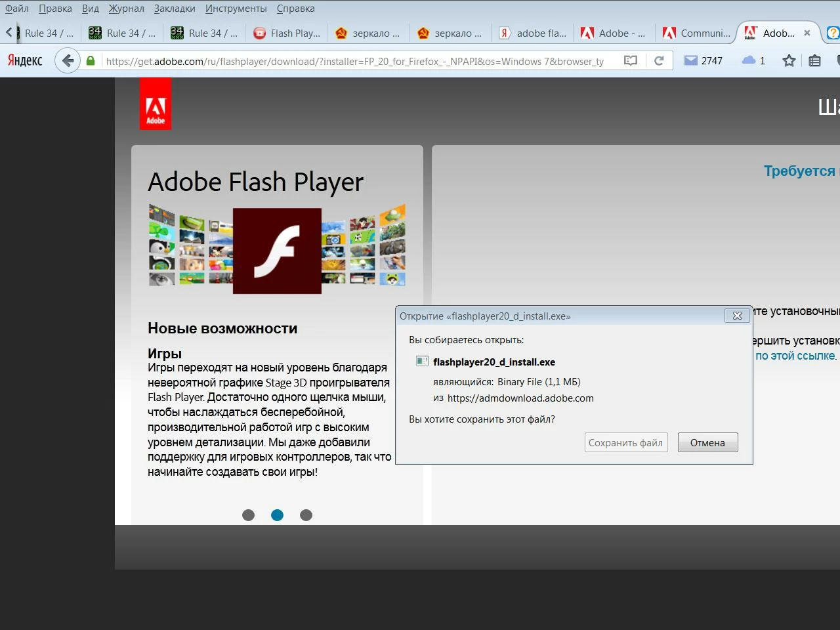840x630 pixels.
Task: Click the Binary File (1,1 МБ) text
Action: coord(539,381)
